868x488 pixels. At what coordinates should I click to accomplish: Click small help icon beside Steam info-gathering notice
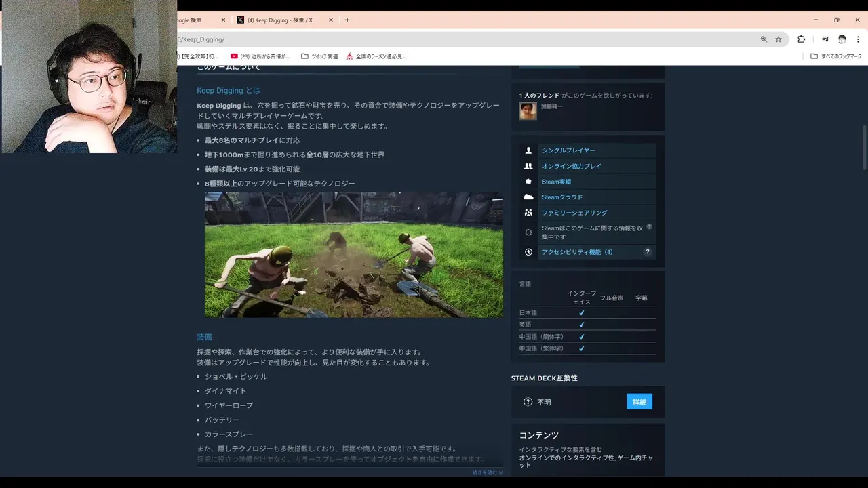[x=649, y=227]
